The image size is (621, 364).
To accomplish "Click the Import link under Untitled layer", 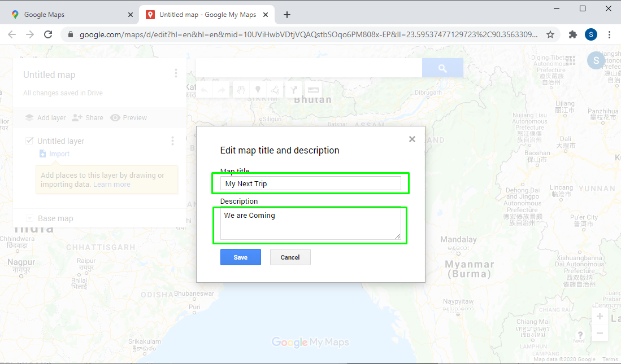I will 59,154.
